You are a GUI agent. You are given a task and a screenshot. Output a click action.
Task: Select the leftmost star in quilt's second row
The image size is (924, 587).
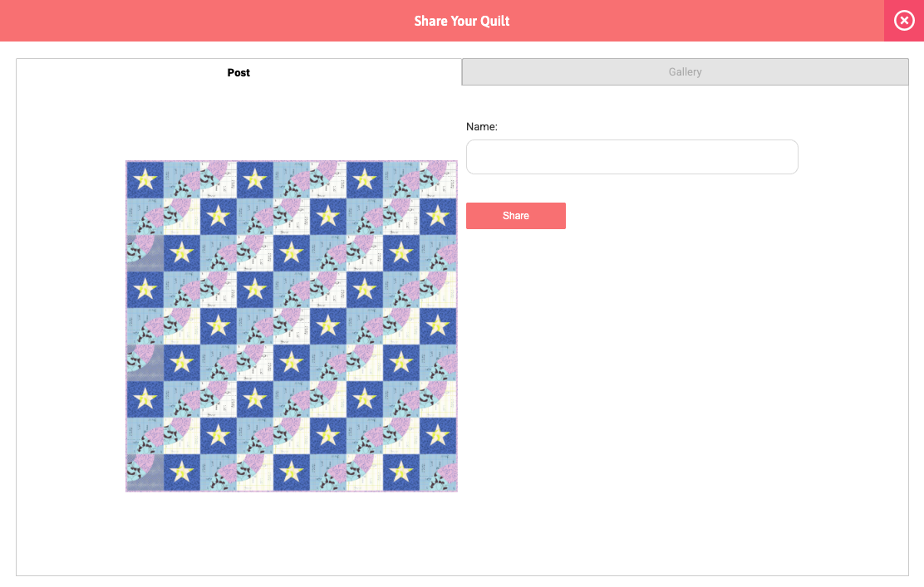(x=218, y=216)
